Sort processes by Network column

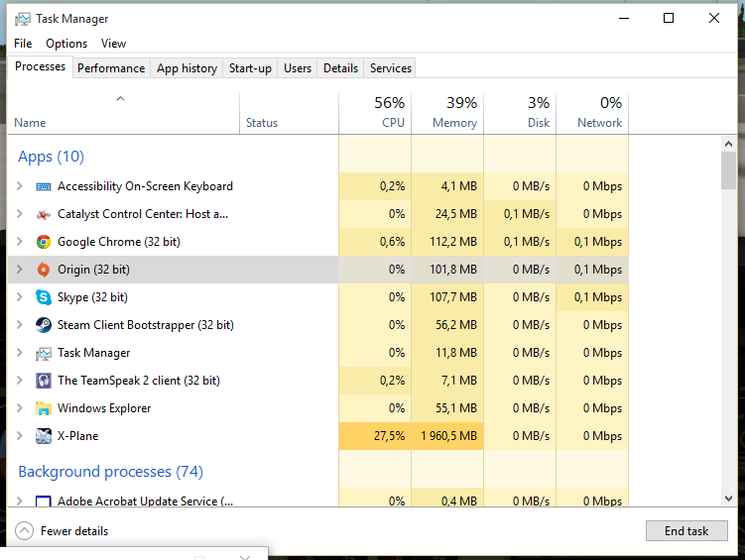pos(592,114)
